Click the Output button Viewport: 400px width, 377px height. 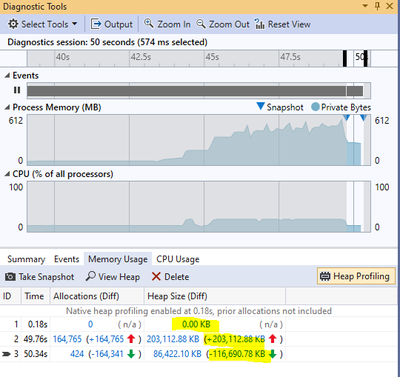coord(112,24)
